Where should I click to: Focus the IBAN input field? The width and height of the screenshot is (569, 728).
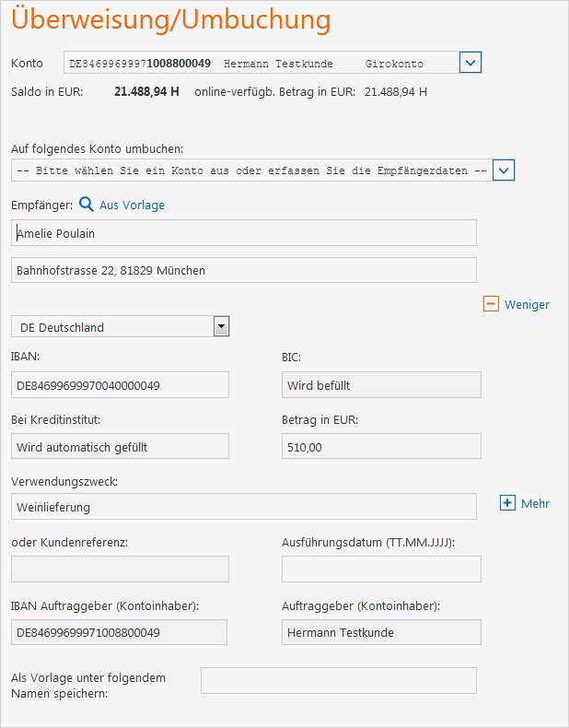pos(120,384)
